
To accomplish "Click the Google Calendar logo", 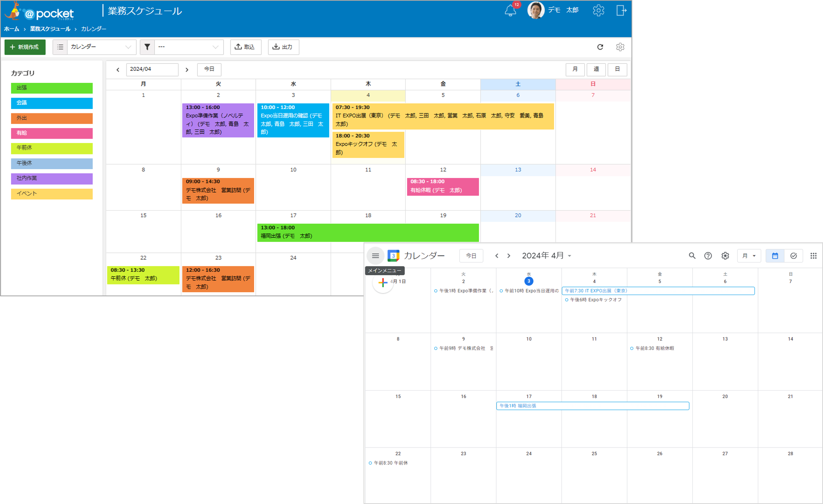I will 394,256.
